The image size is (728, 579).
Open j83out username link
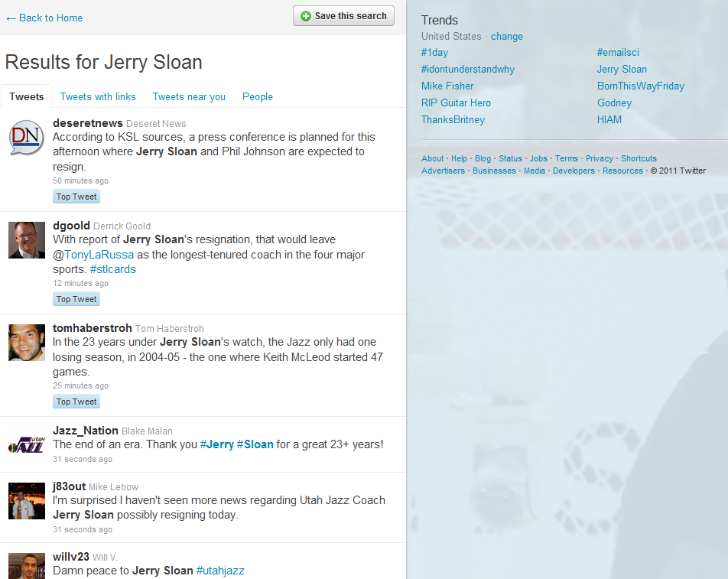(69, 486)
